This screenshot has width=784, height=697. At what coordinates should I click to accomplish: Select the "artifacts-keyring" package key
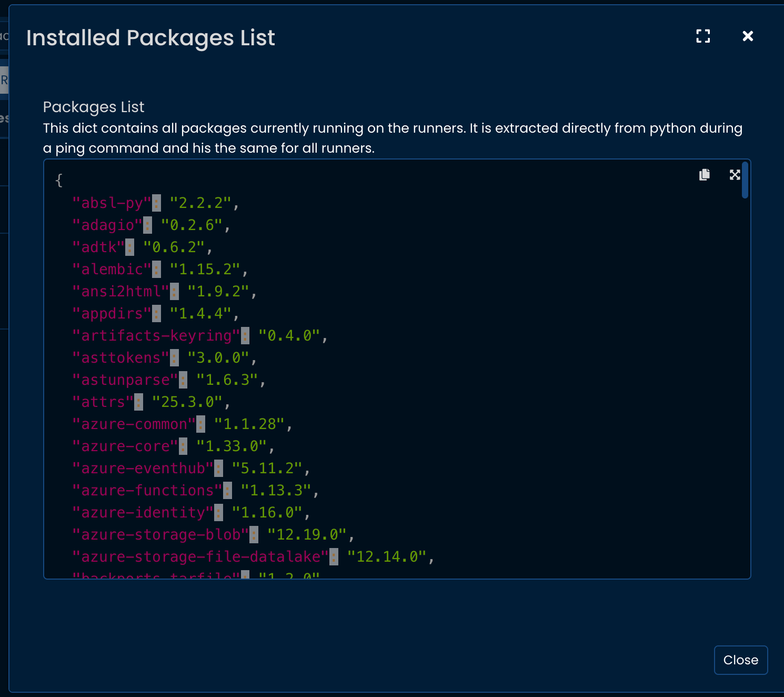156,336
